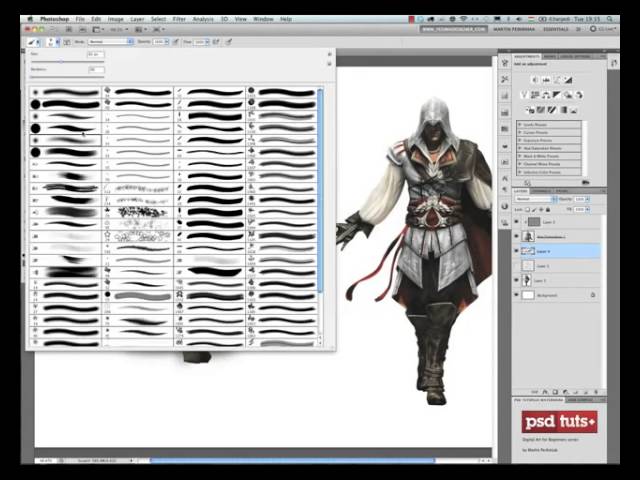Open the Window menu
Screen dimensions: 640x480
point(263,19)
